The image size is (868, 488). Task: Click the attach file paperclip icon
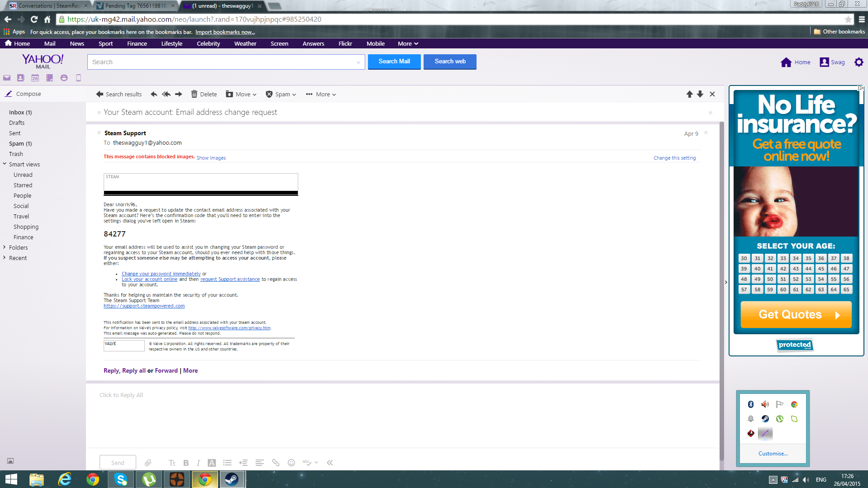148,463
